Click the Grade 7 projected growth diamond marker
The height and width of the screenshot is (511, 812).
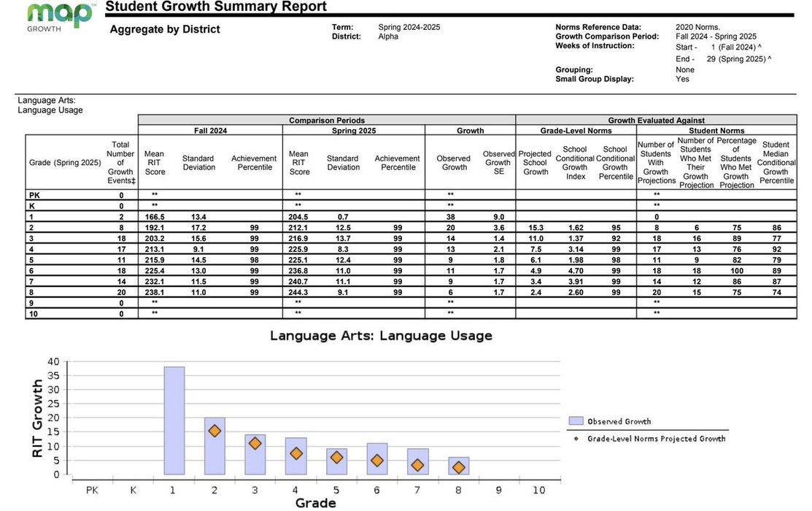click(417, 466)
